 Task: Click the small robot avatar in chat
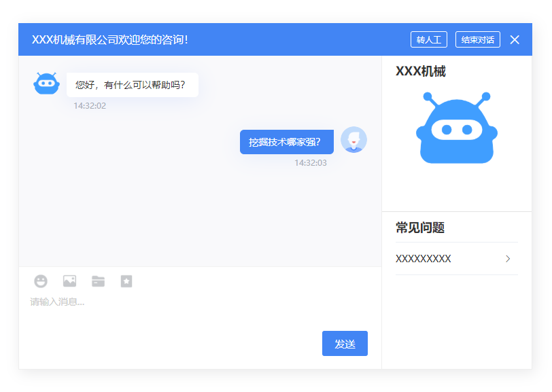[x=46, y=84]
